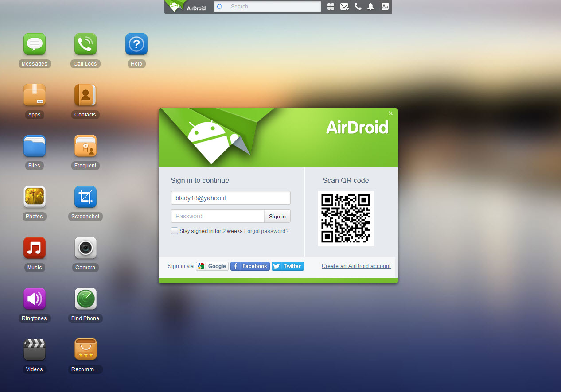561x392 pixels.
Task: Launch the Find Phone radar icon
Action: 86,299
